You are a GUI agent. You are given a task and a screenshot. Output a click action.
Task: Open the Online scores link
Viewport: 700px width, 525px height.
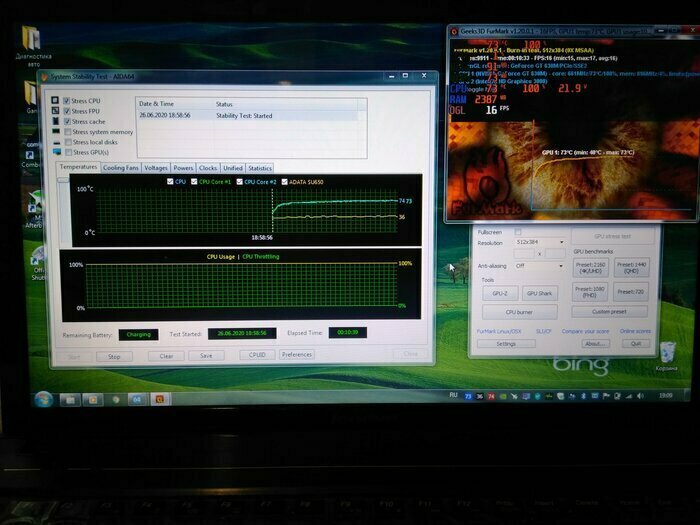click(x=635, y=331)
